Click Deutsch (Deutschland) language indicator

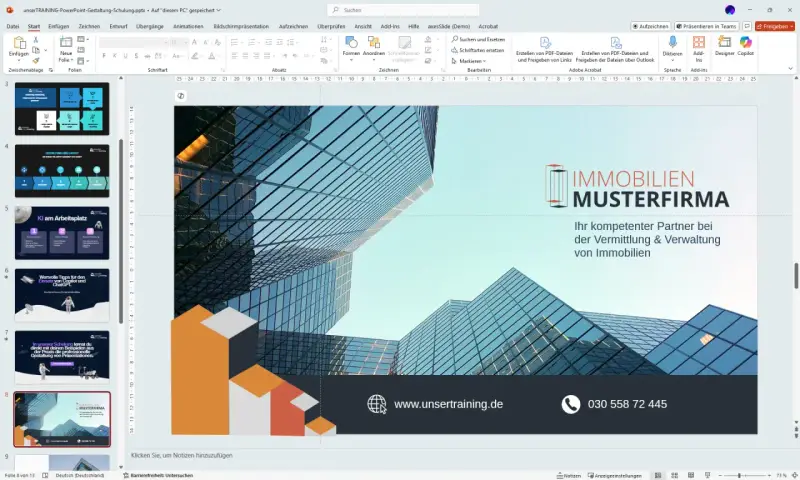[80, 475]
